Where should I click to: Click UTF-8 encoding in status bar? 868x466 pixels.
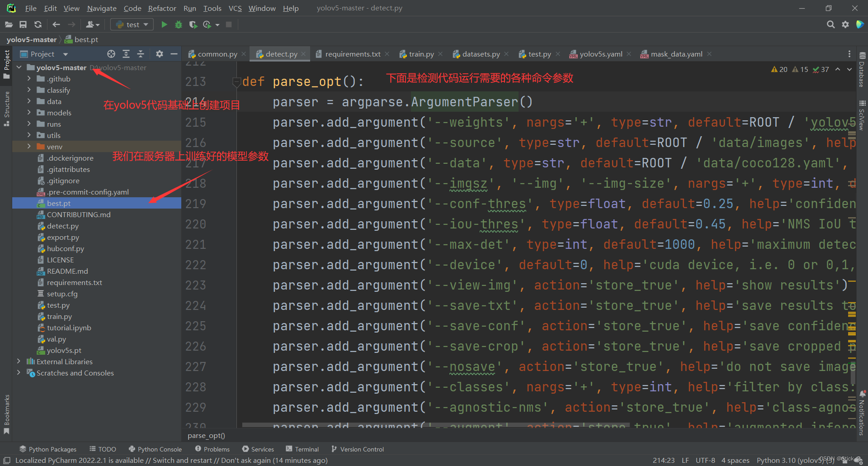coord(705,460)
